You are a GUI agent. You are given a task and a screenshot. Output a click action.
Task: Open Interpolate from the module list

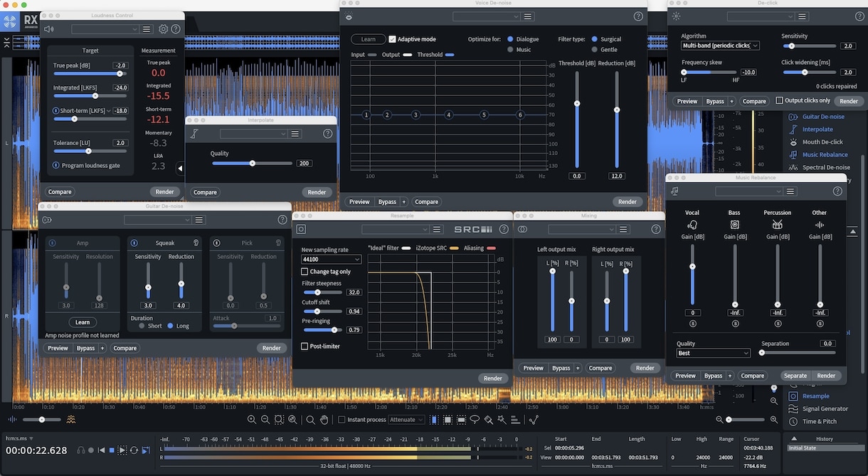coord(817,129)
